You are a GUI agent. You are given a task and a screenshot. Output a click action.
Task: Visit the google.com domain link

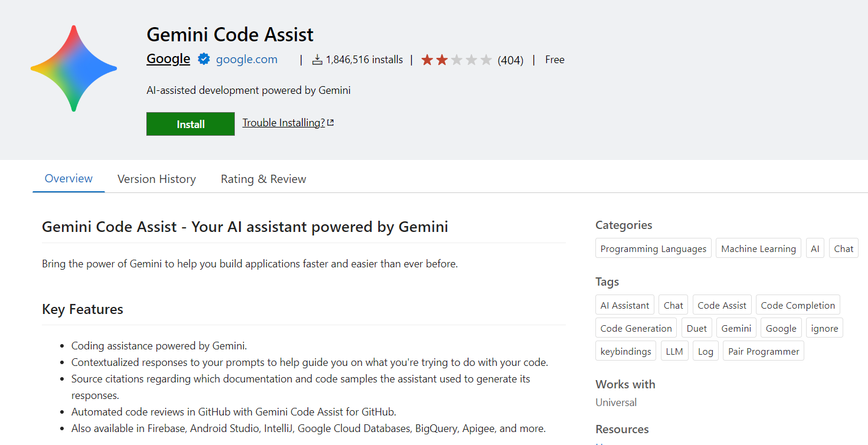[247, 60]
